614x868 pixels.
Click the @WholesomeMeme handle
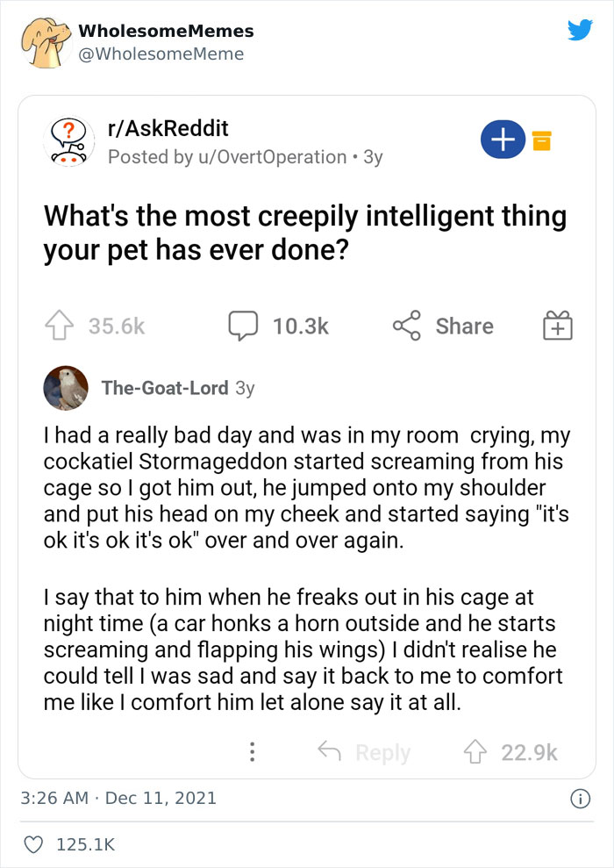tap(161, 54)
